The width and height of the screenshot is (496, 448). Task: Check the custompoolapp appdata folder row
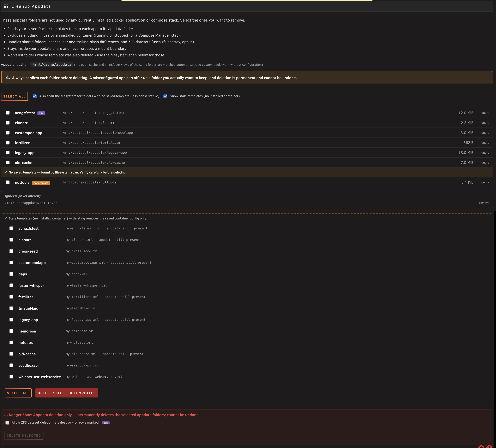point(8,133)
